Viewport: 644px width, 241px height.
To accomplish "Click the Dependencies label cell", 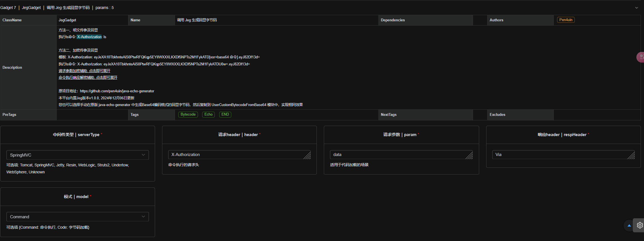I will click(x=426, y=20).
